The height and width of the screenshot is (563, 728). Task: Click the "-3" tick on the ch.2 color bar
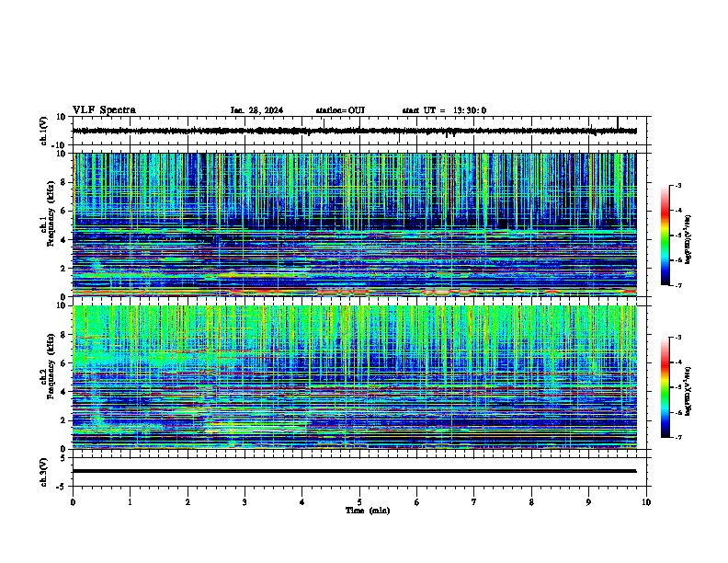(677, 338)
